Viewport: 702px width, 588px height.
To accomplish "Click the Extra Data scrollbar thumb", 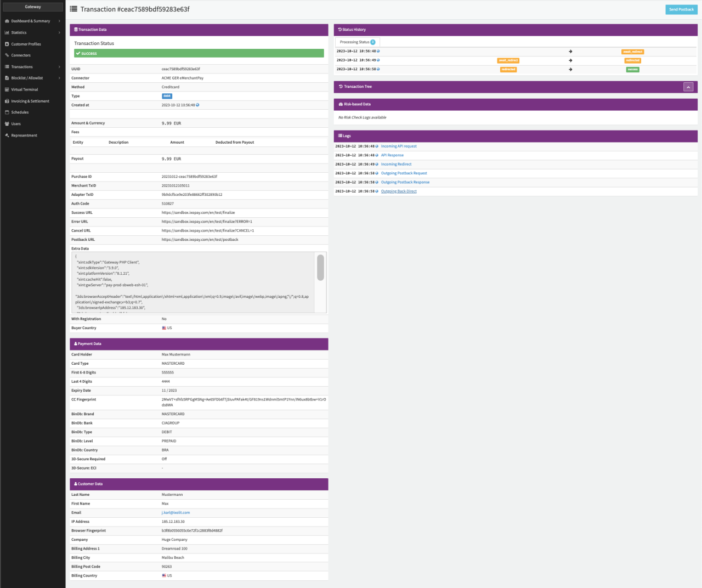I will click(320, 268).
